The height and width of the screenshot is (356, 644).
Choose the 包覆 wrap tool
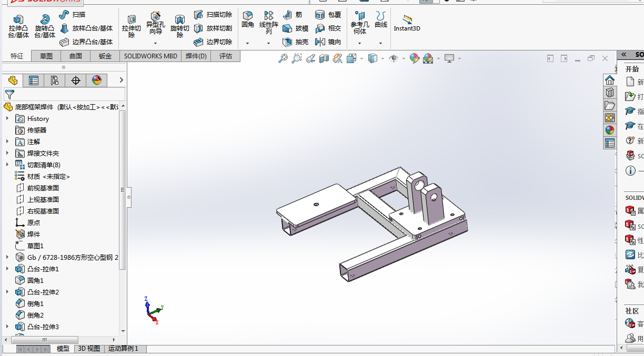[x=328, y=15]
